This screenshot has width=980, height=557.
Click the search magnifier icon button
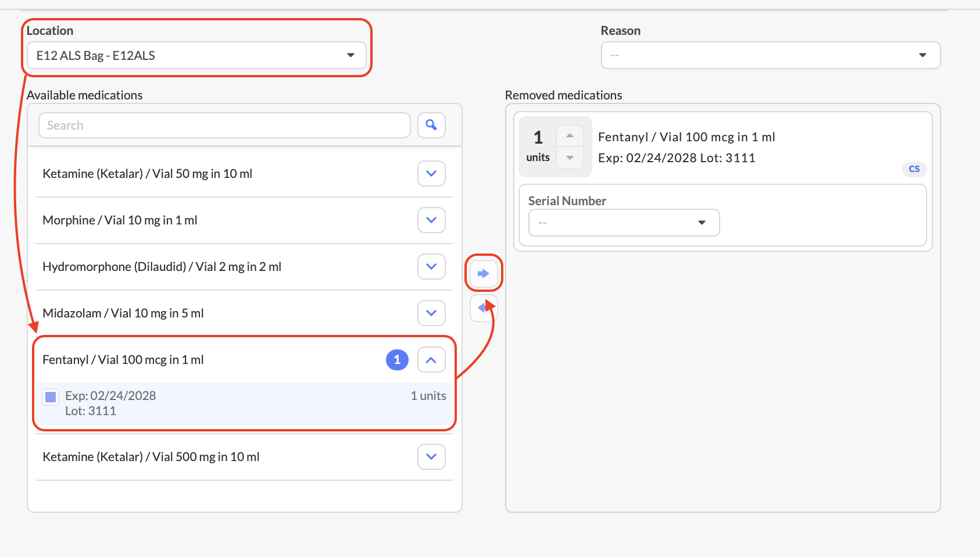coord(431,125)
